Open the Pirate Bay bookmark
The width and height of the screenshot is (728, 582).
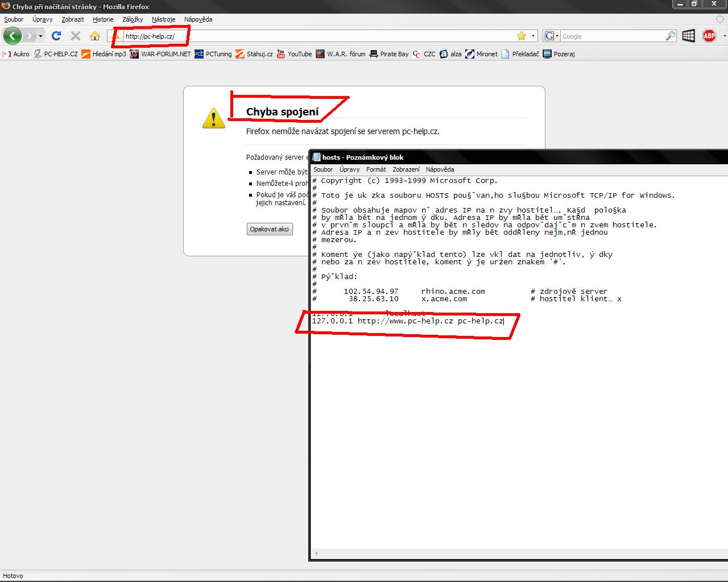click(x=389, y=54)
